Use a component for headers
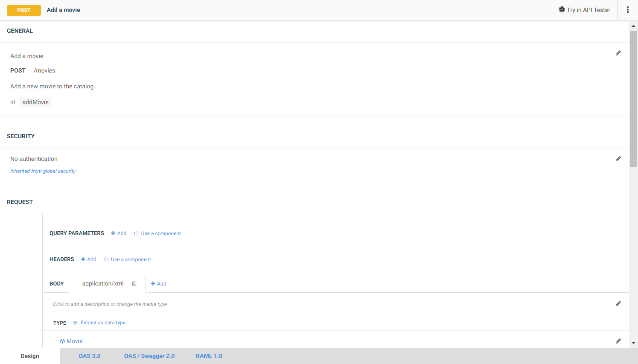The width and height of the screenshot is (638, 364). 128,259
